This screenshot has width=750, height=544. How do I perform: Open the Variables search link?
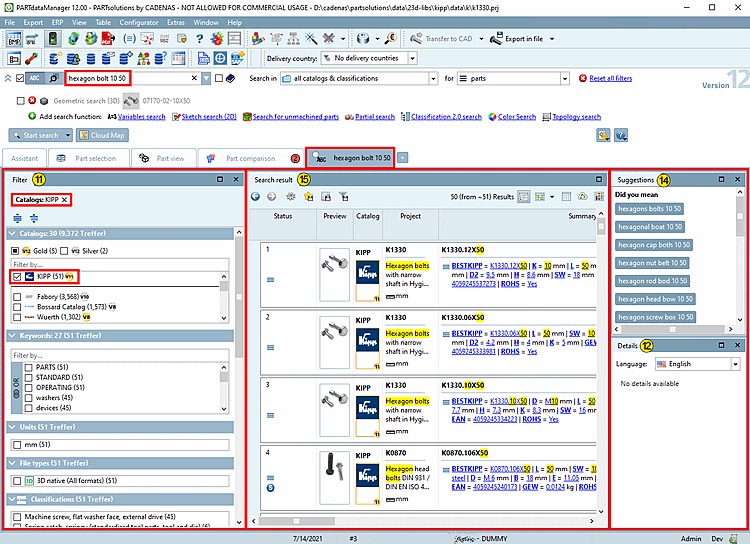click(x=142, y=117)
